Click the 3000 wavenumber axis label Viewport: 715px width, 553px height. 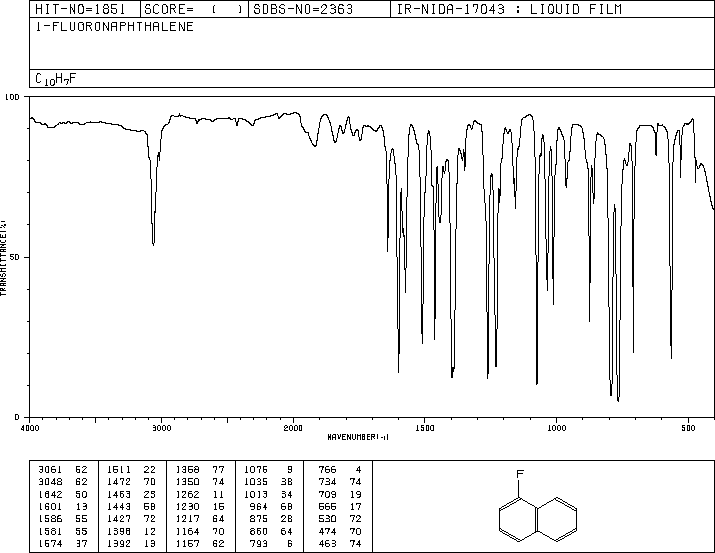tap(161, 428)
